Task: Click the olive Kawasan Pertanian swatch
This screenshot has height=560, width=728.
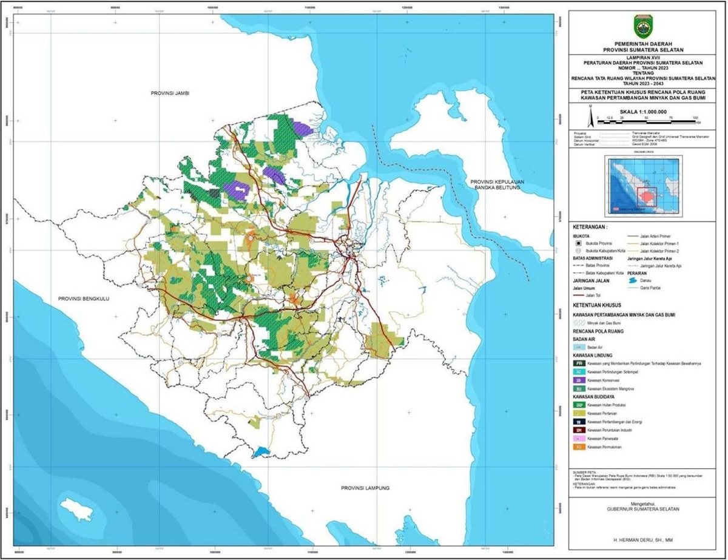Action: tap(580, 412)
